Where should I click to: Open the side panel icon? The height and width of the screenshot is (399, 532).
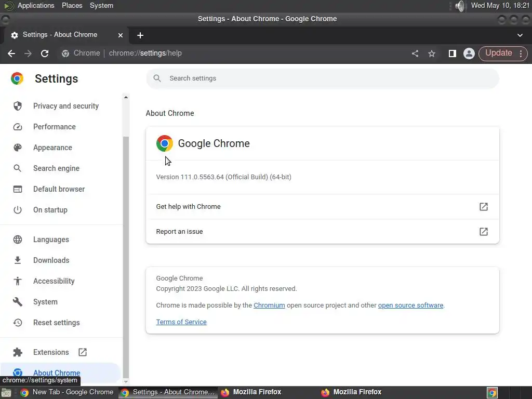pos(452,54)
